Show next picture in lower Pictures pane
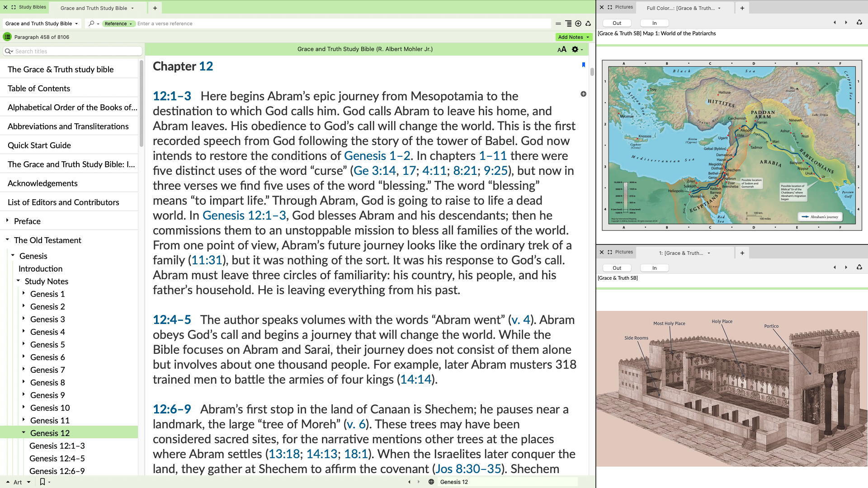The height and width of the screenshot is (488, 868). [x=846, y=267]
